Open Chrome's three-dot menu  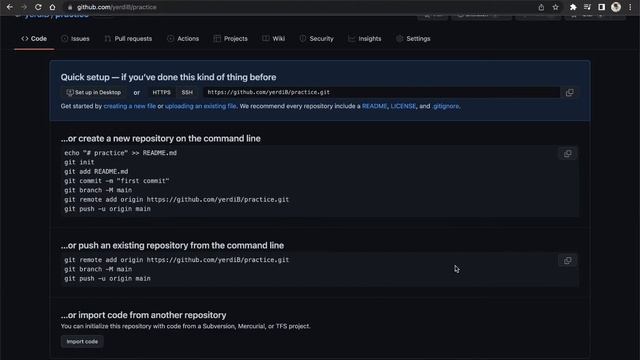(630, 7)
